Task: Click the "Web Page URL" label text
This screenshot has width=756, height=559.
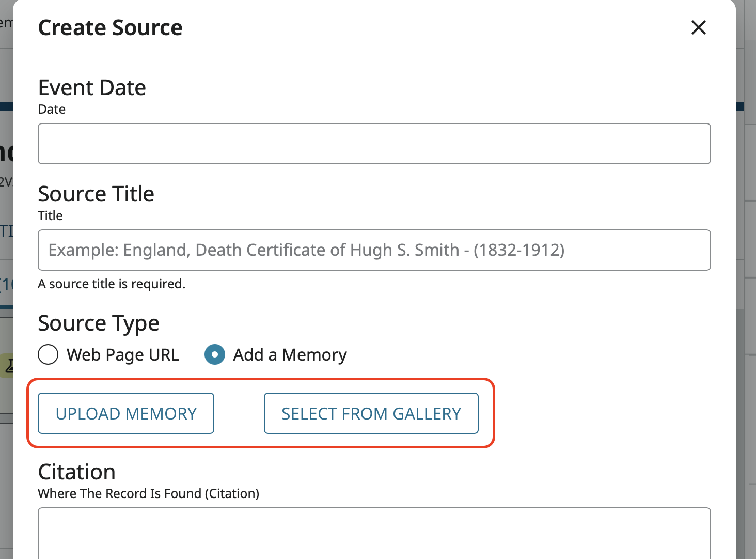Action: [123, 355]
